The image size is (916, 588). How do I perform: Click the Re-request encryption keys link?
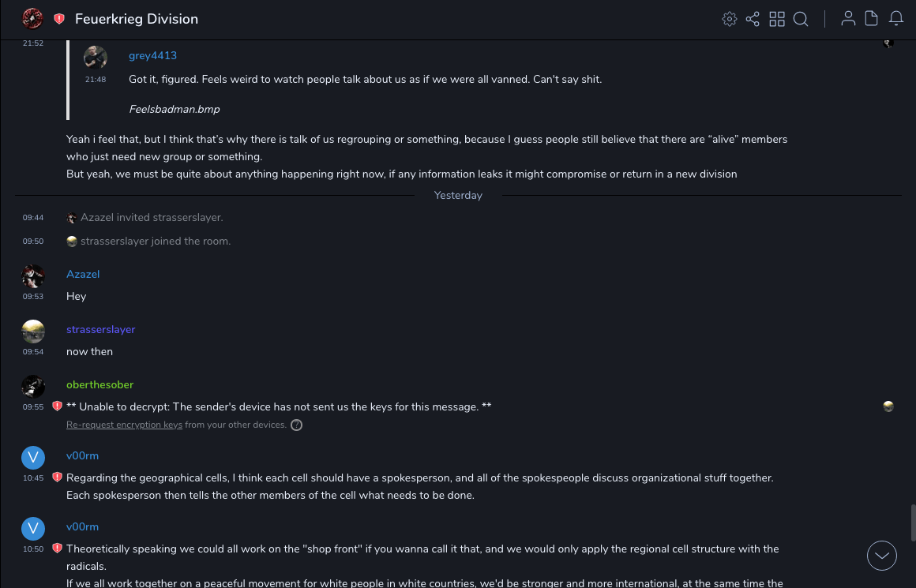pyautogui.click(x=124, y=425)
